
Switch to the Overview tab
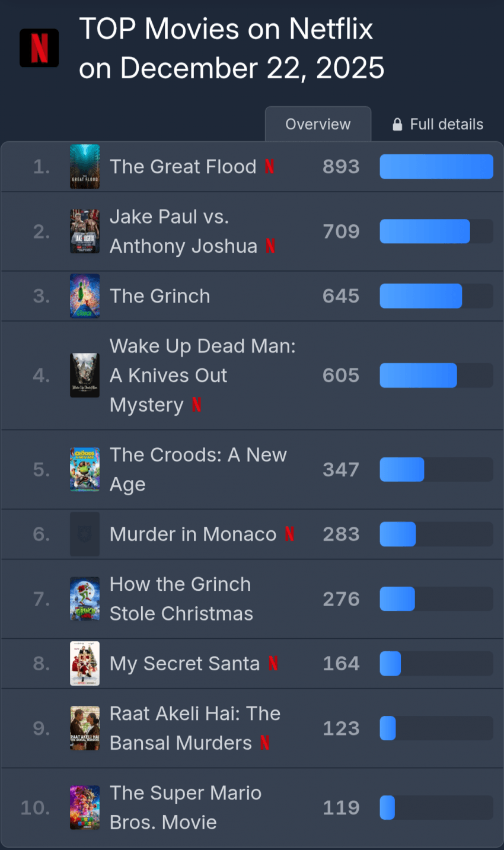pos(318,125)
